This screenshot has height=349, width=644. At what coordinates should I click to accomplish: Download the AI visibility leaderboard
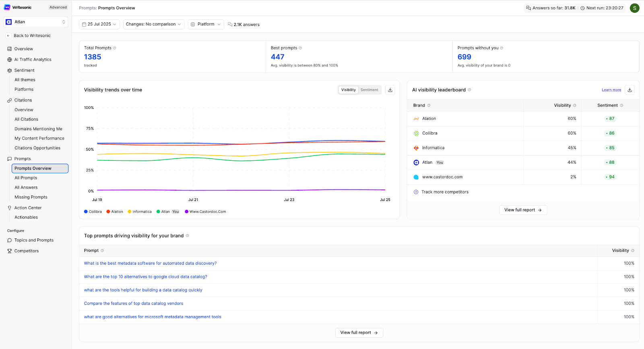coord(630,90)
